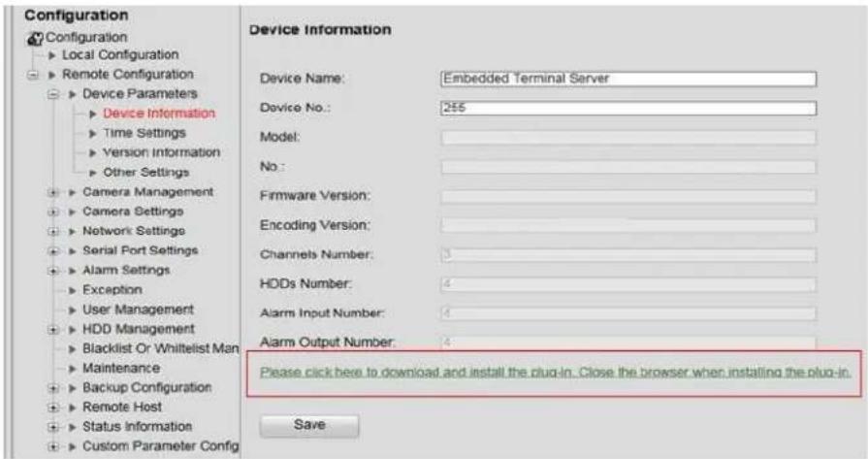Expand the Camera Management tree node

(x=53, y=192)
